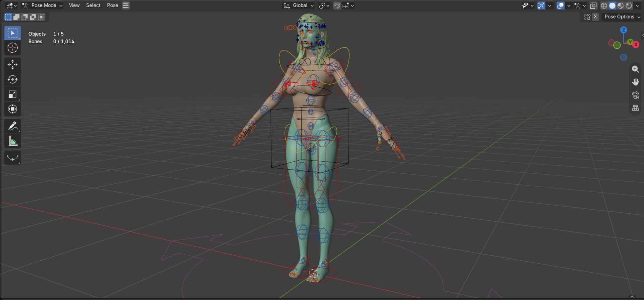644x300 pixels.
Task: Set selection mode to Extend
Action: click(16, 17)
